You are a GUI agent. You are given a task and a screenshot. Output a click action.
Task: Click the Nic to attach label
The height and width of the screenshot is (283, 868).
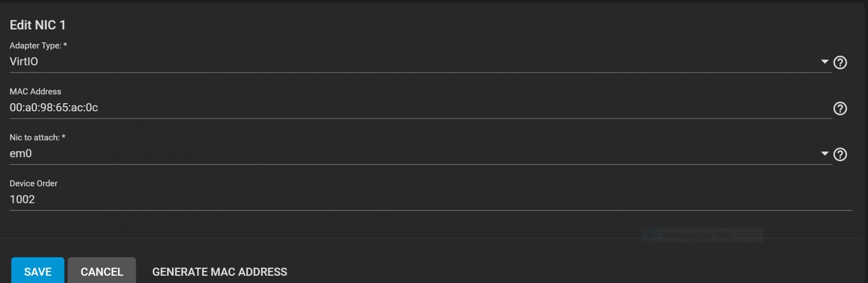click(34, 138)
